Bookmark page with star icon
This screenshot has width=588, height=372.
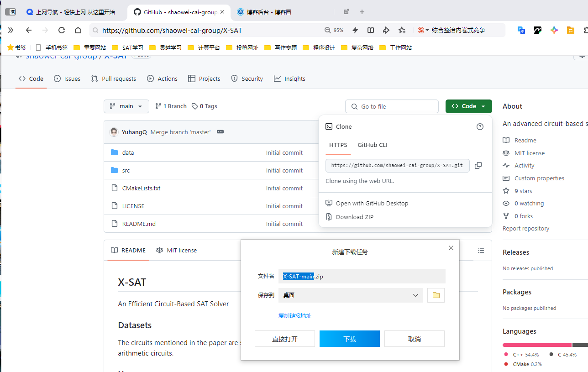point(402,30)
